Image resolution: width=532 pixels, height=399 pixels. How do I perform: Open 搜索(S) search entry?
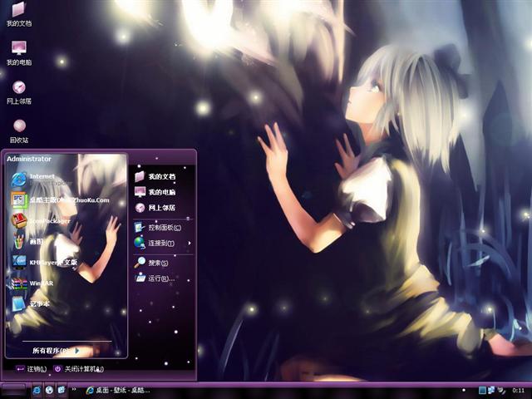point(151,263)
